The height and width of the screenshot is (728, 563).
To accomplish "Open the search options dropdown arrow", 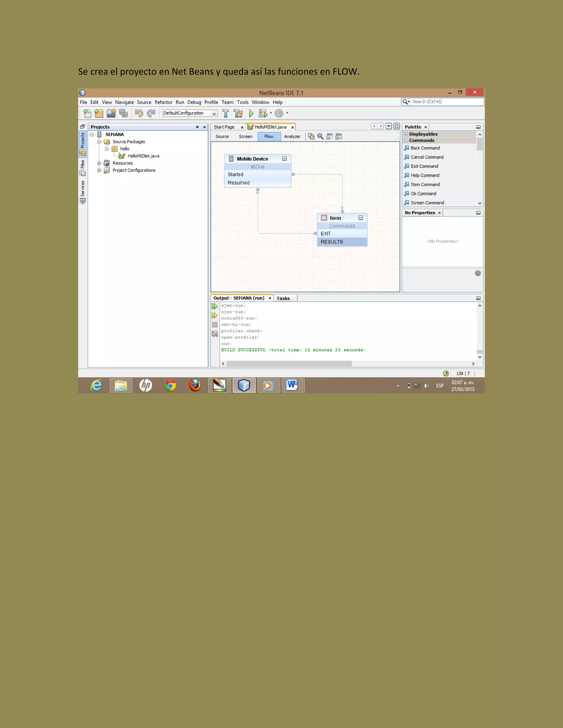I will 409,102.
